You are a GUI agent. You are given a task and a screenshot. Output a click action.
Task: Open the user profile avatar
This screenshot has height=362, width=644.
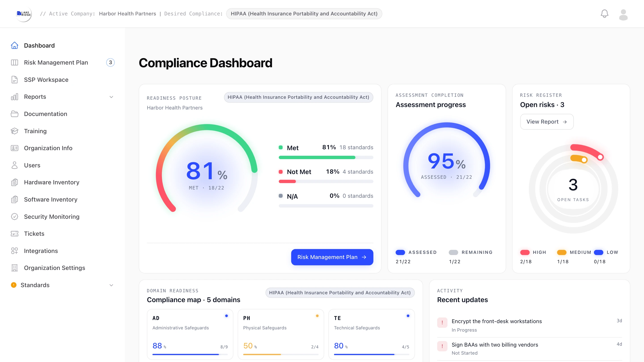(623, 15)
